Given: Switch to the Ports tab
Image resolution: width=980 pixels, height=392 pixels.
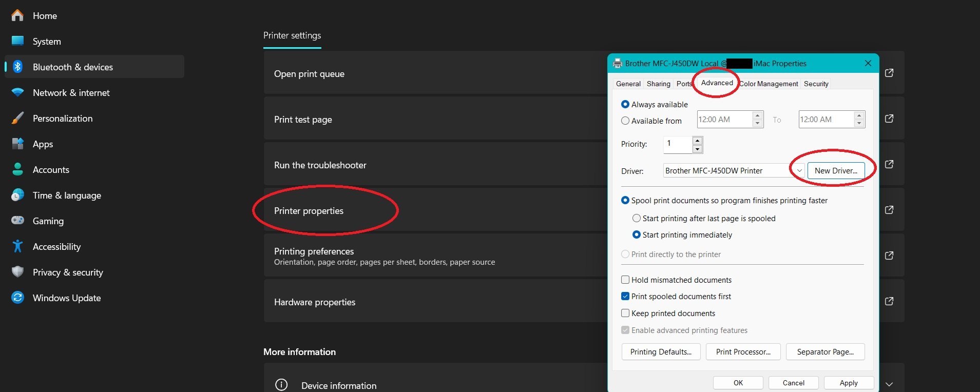Looking at the screenshot, I should [x=684, y=84].
